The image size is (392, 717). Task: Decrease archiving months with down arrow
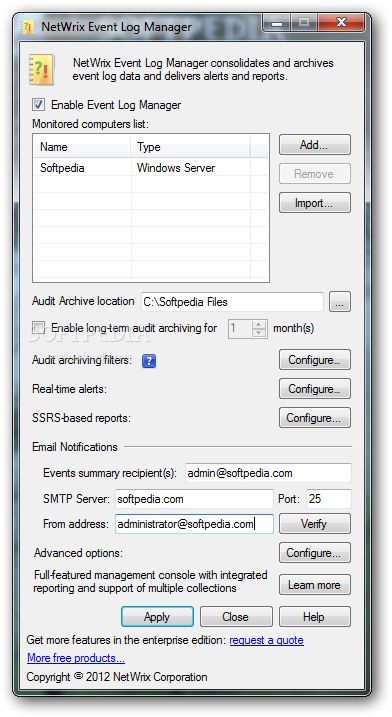tap(259, 332)
